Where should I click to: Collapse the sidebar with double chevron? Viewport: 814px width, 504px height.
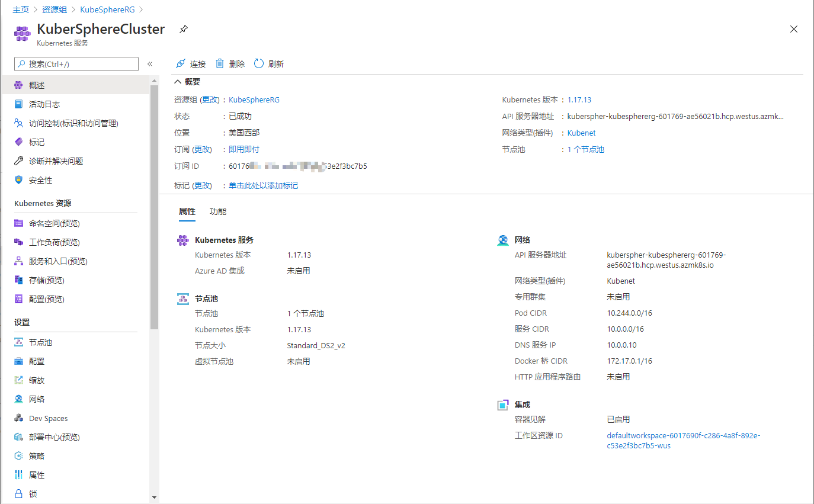pos(150,64)
